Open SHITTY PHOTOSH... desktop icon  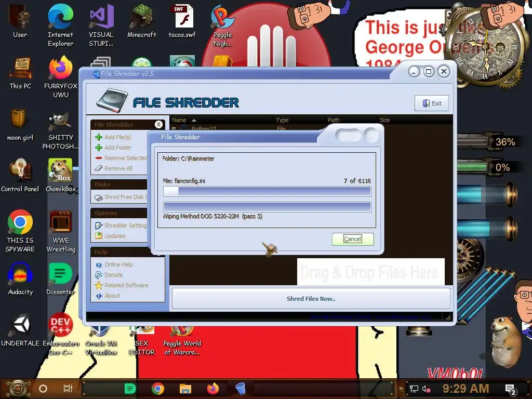pos(60,131)
